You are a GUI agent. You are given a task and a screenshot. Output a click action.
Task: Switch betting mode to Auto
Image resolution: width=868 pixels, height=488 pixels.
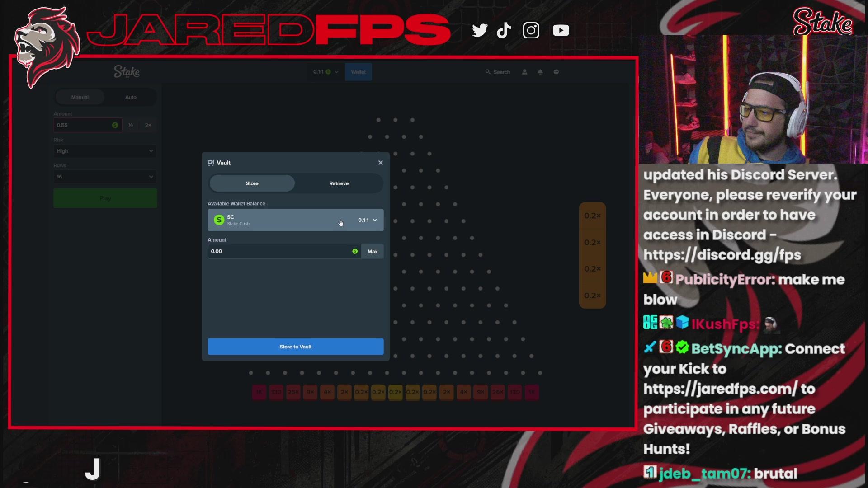(x=131, y=97)
